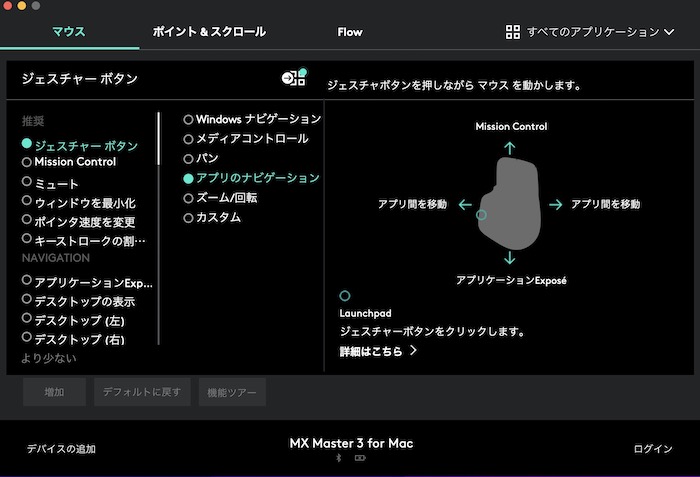The width and height of the screenshot is (700, 477).
Task: Open すべてのアプリケーション dropdown
Action: 589,32
